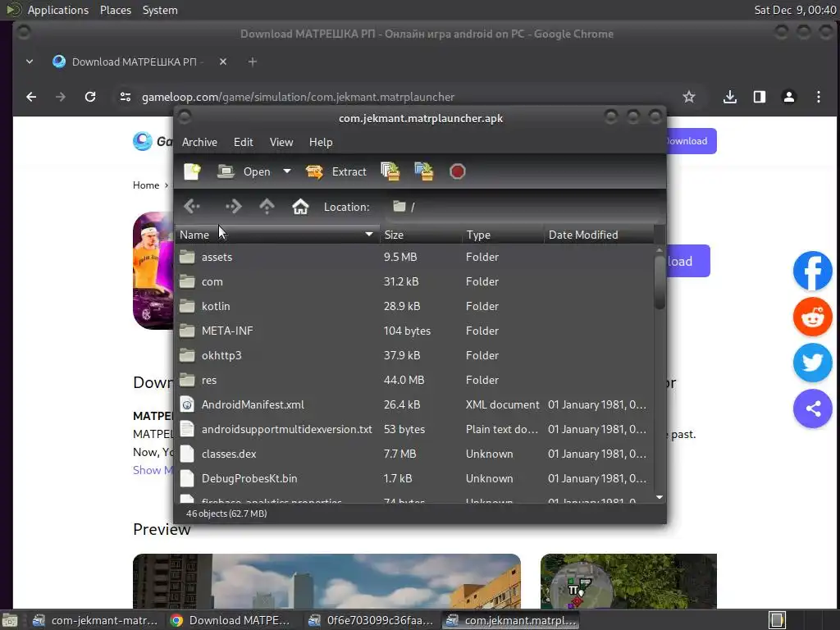Screen dimensions: 840x630
Task: Sort by the Name column header
Action: click(277, 235)
